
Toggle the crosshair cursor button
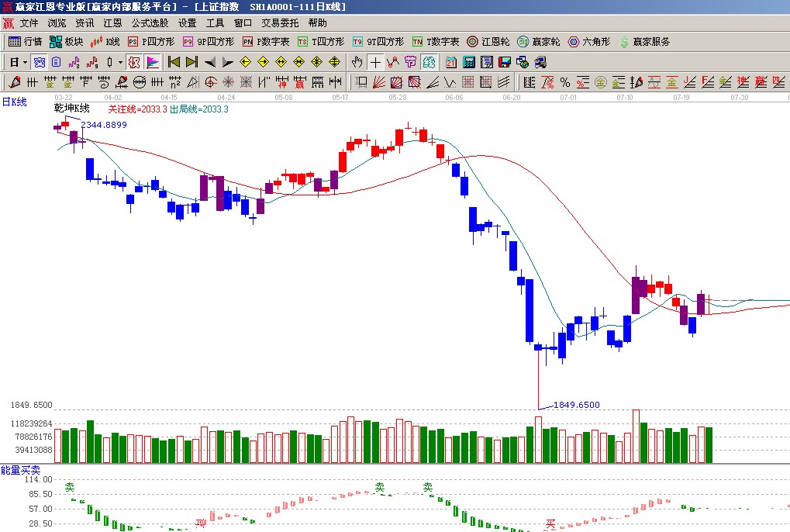pyautogui.click(x=375, y=62)
